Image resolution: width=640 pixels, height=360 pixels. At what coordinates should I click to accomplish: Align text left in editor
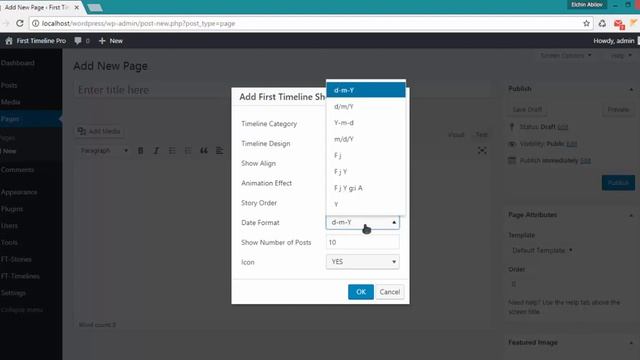click(x=220, y=151)
